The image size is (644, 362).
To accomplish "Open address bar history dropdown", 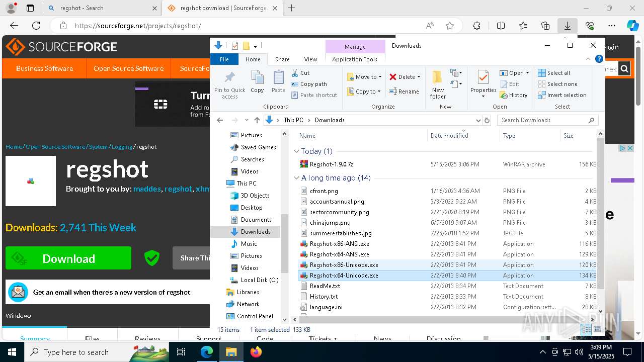I will pos(478,120).
